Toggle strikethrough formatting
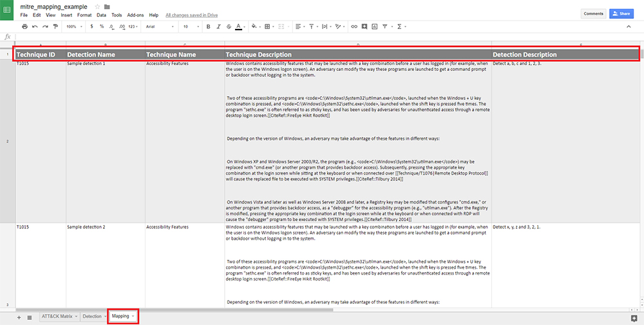The height and width of the screenshot is (325, 644). coord(229,26)
